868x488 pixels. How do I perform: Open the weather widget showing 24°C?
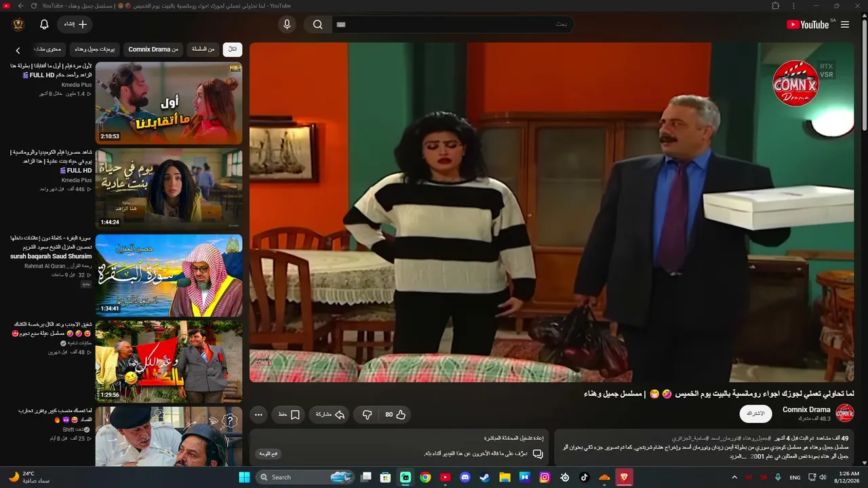[30, 477]
